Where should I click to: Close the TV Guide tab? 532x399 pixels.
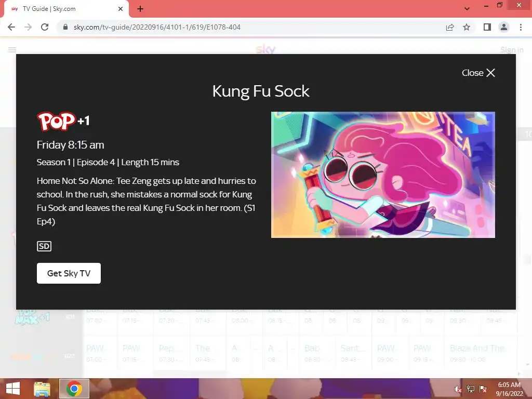(x=121, y=9)
